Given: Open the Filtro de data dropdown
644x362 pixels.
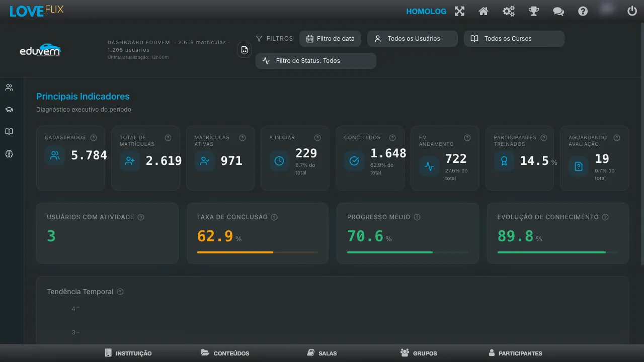Looking at the screenshot, I should 330,39.
